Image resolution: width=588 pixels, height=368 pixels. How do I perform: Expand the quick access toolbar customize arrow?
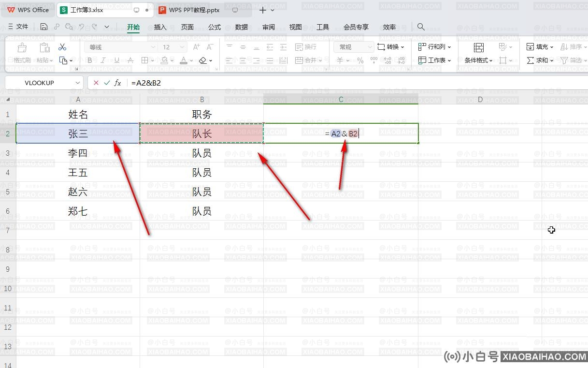(x=107, y=27)
